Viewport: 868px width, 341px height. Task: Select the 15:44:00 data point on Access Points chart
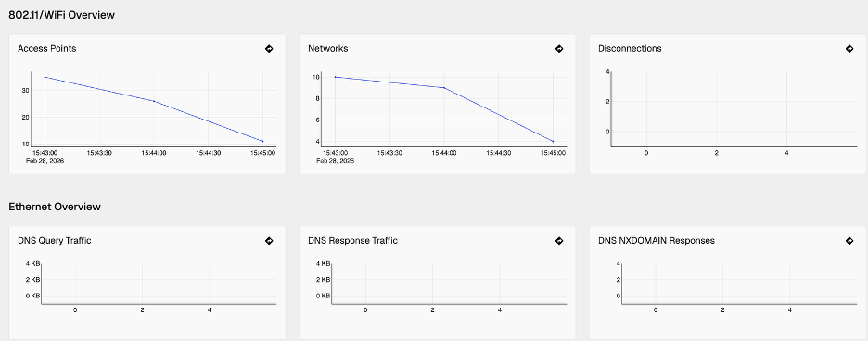tap(154, 101)
